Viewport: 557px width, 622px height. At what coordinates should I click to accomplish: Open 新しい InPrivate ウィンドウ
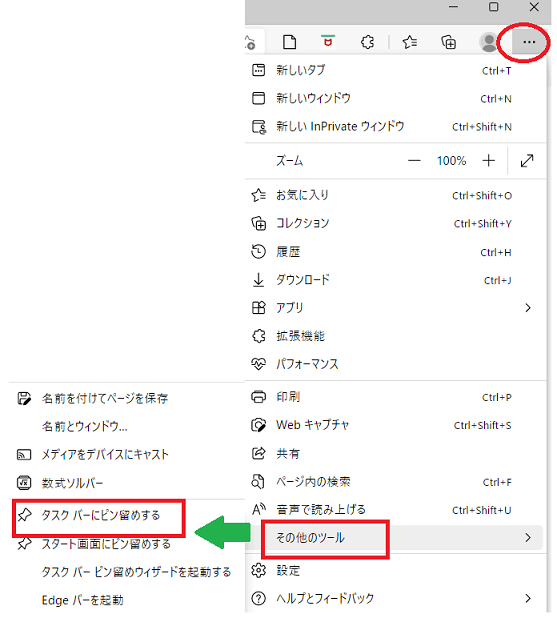tap(395, 127)
